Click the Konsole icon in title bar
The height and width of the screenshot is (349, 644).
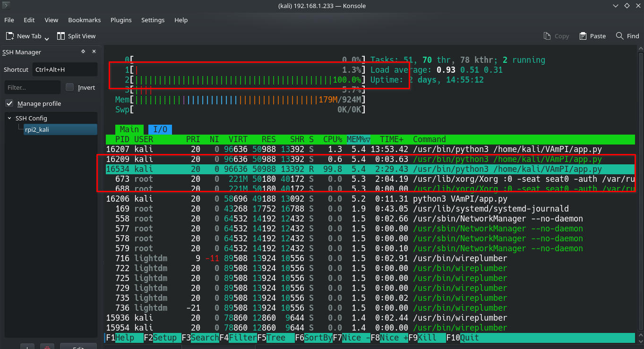click(x=6, y=6)
